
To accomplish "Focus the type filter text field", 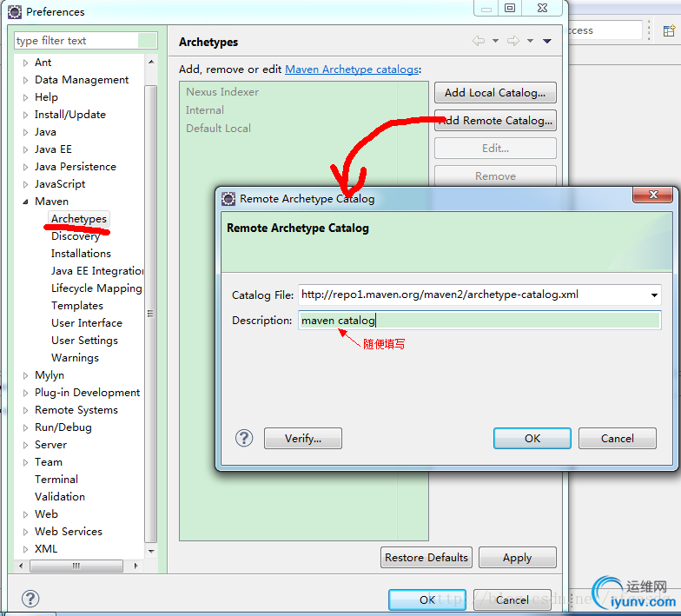I will pos(85,40).
